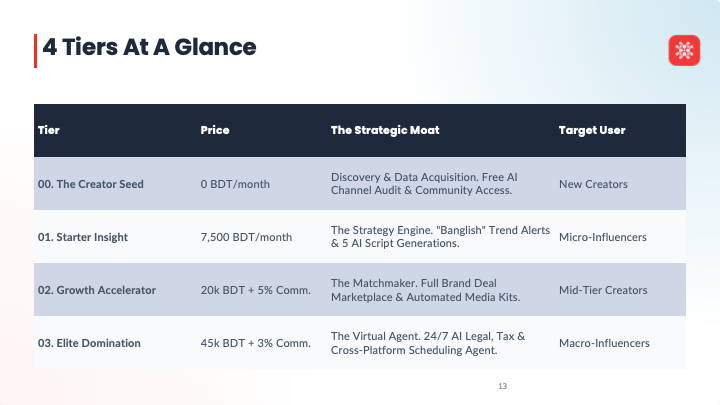Click the "Macro-Influencers" cell
Screen dimensions: 720x405
tap(604, 343)
